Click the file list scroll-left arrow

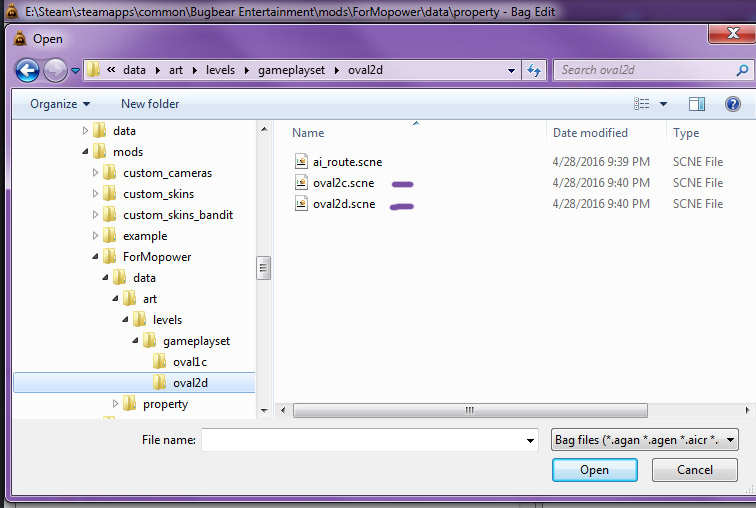pyautogui.click(x=283, y=410)
